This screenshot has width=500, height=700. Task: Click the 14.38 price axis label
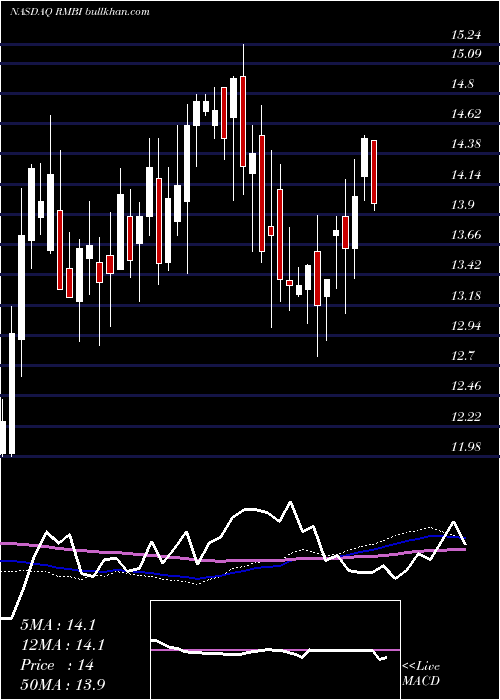(x=466, y=144)
